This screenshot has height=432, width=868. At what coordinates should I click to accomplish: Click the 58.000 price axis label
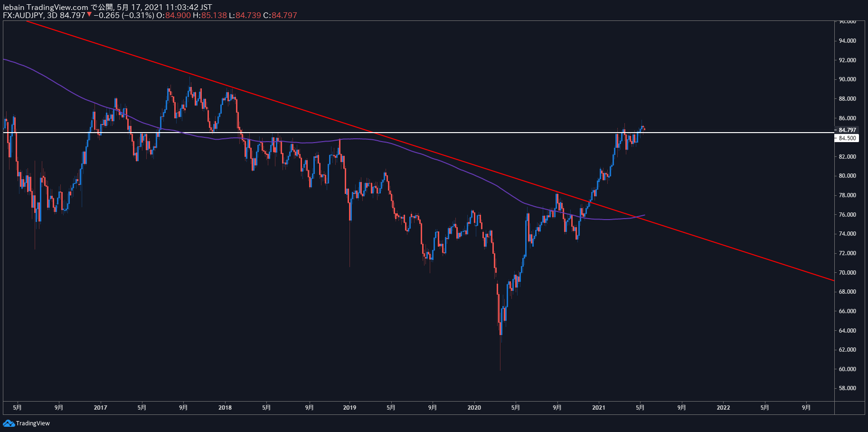(848, 388)
